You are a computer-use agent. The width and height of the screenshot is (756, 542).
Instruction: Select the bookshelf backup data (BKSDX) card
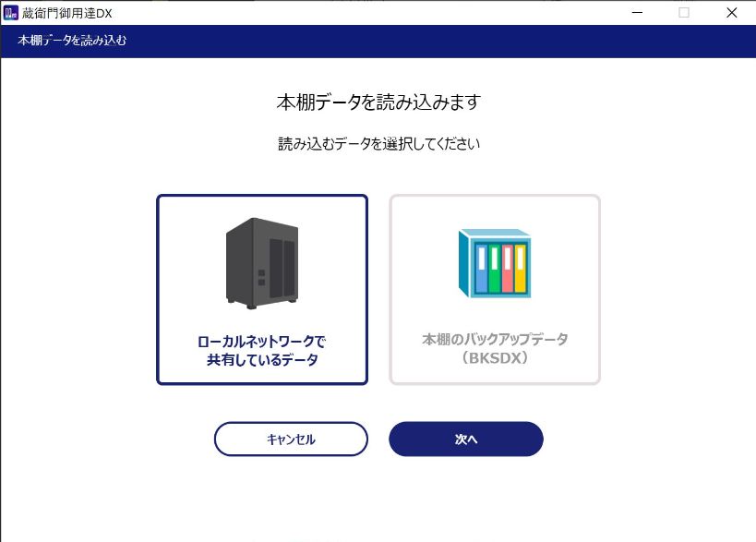pos(495,289)
